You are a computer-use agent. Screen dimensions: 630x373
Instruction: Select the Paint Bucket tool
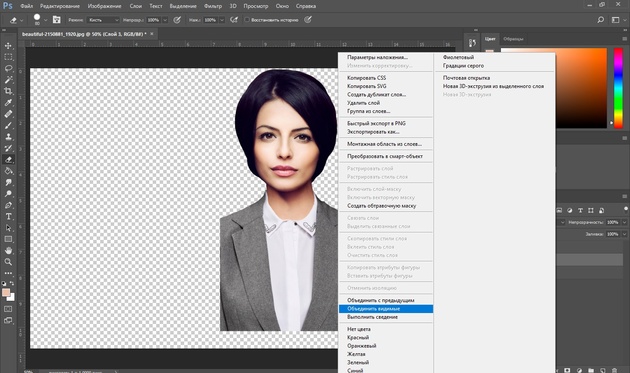(x=8, y=171)
